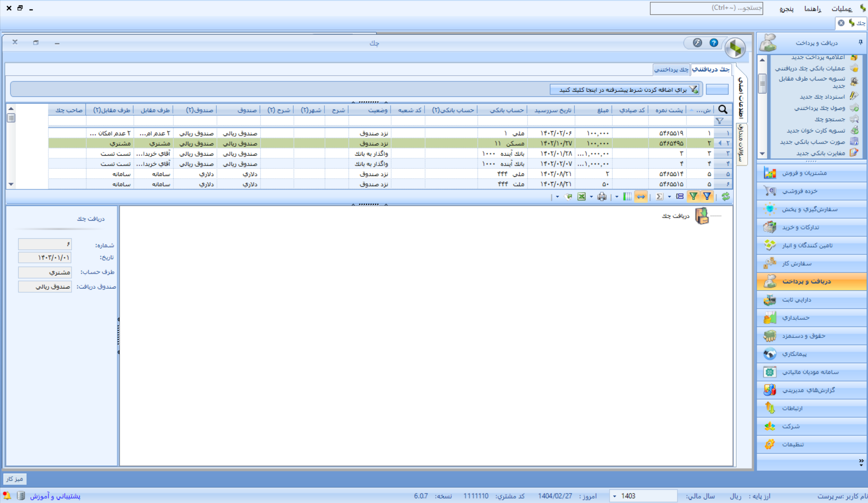Toggle the auto-fit column width arrows icon
Screen dimensions: 868x503
click(x=641, y=196)
